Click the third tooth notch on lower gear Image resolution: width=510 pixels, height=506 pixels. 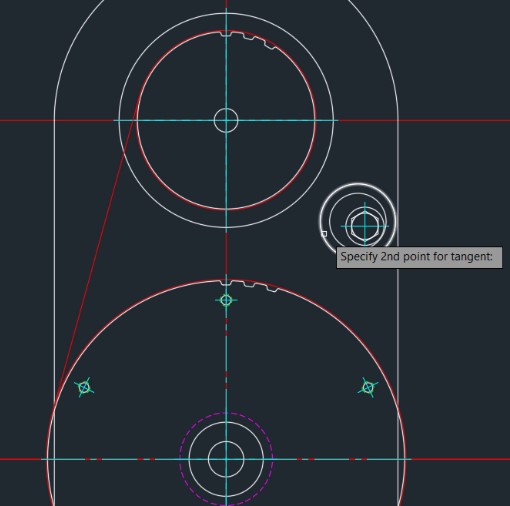[272, 288]
